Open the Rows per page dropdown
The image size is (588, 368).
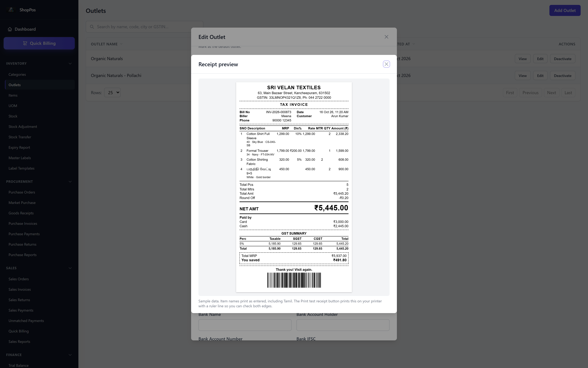112,92
